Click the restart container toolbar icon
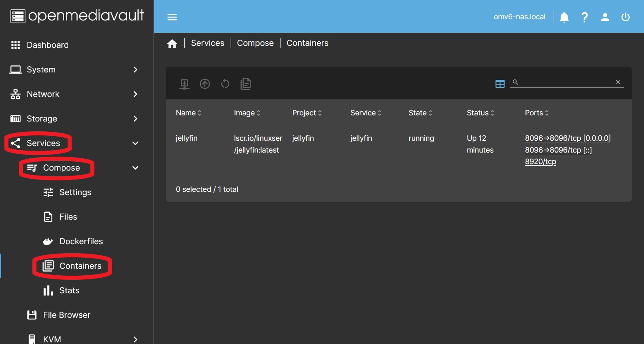This screenshot has height=344, width=644. pos(225,84)
